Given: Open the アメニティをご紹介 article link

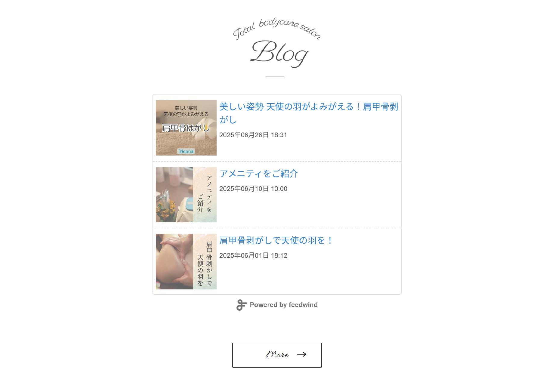Looking at the screenshot, I should pyautogui.click(x=259, y=174).
